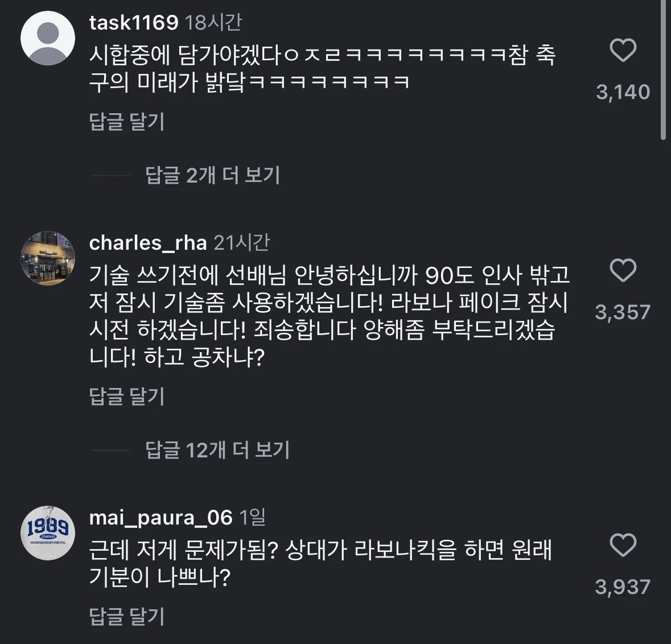Click 답글 달기 under task1169's comment
The width and height of the screenshot is (671, 644).
click(x=127, y=121)
